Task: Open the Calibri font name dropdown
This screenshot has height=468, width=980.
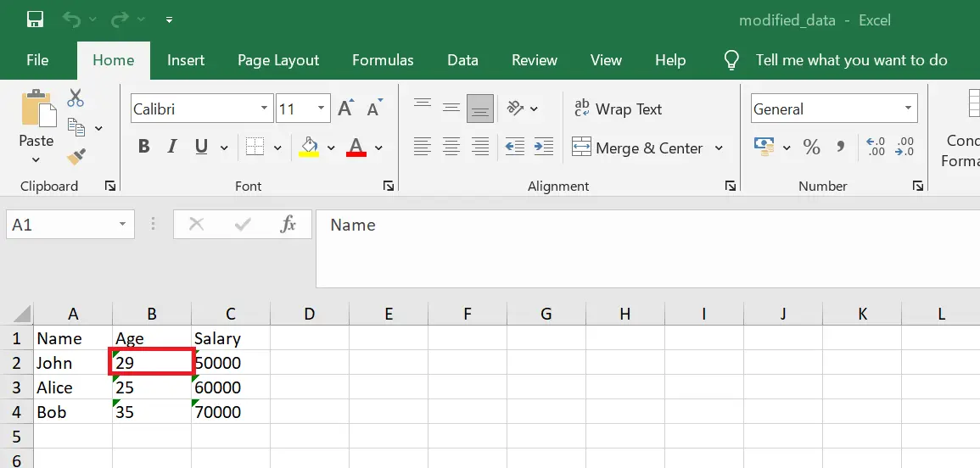Action: click(265, 109)
